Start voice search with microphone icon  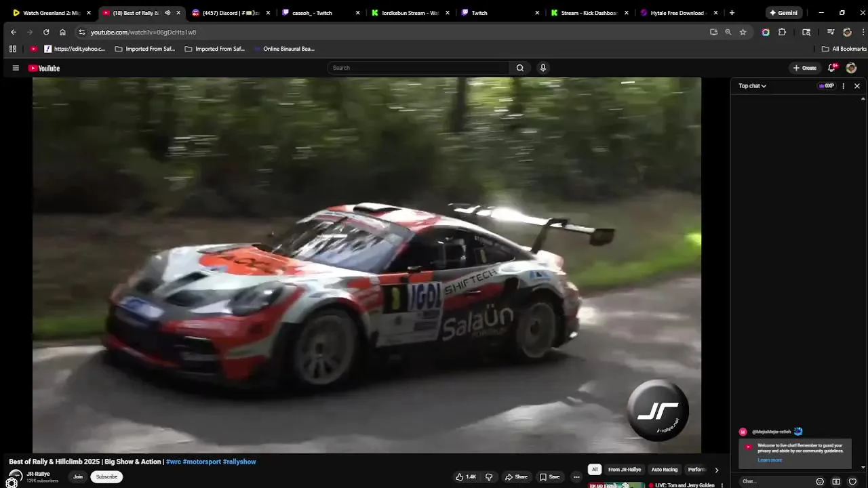[x=542, y=68]
